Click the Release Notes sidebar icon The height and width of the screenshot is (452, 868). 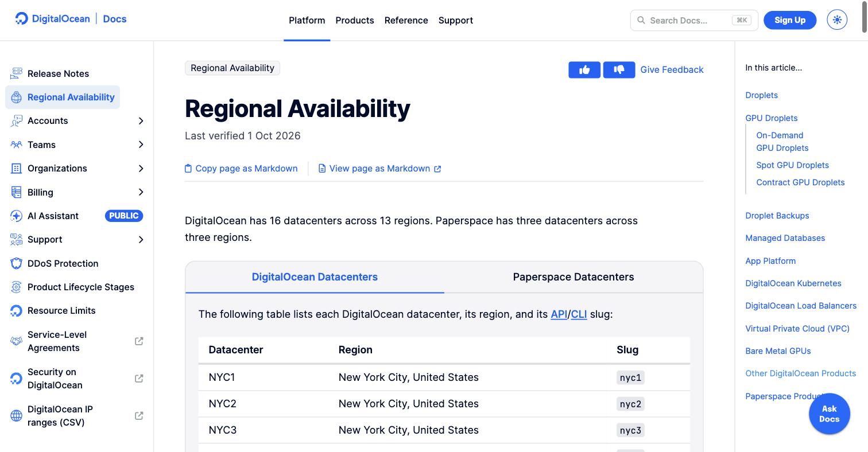pos(16,73)
